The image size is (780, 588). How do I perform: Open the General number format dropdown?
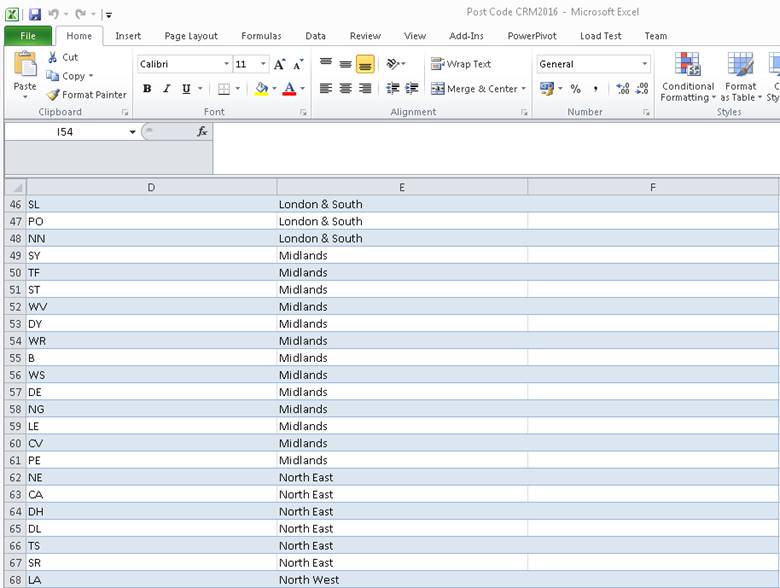click(x=644, y=64)
